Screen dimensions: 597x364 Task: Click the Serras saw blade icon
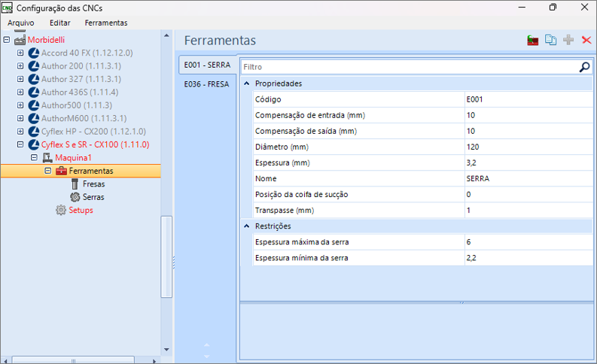tap(75, 197)
